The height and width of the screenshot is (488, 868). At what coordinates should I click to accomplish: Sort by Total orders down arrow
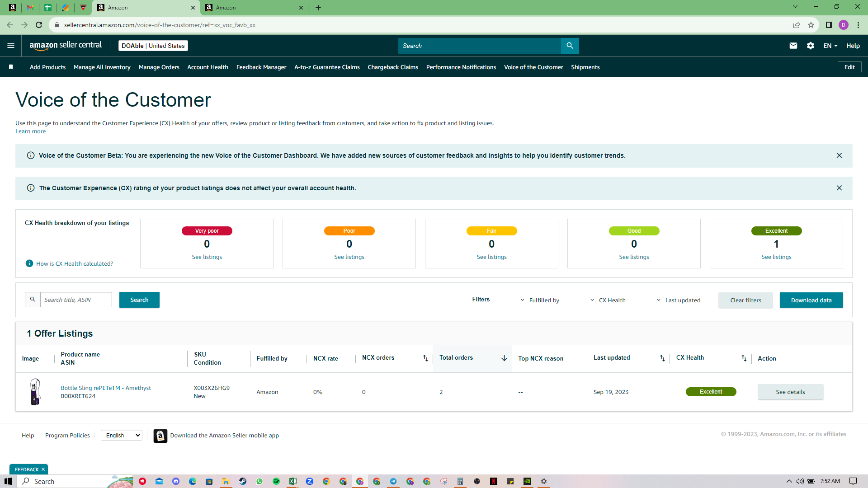click(504, 358)
